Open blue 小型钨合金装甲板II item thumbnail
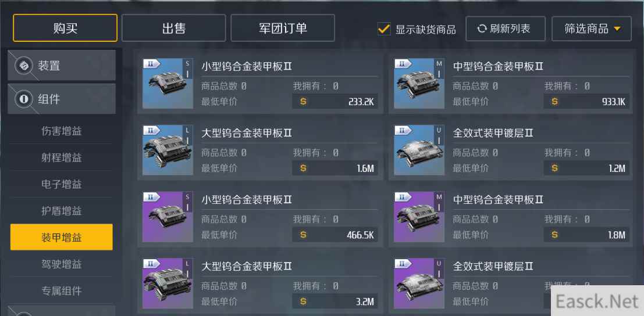Viewport: 644px width, 316px height. coord(168,84)
